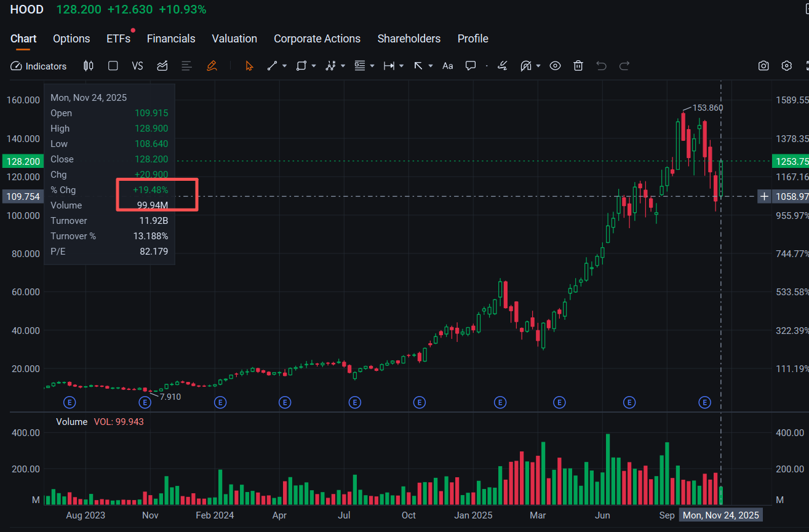809x532 pixels.
Task: Click the candlestick chart type icon
Action: (88, 66)
